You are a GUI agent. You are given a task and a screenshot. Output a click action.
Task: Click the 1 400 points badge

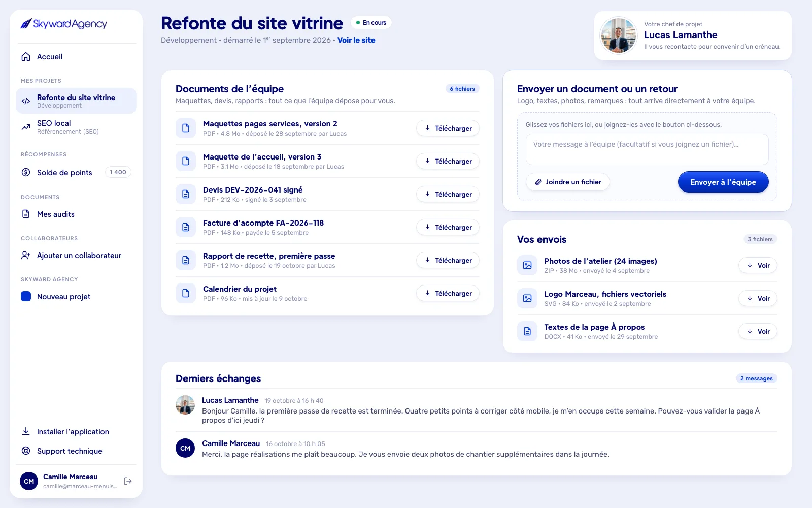pyautogui.click(x=118, y=172)
